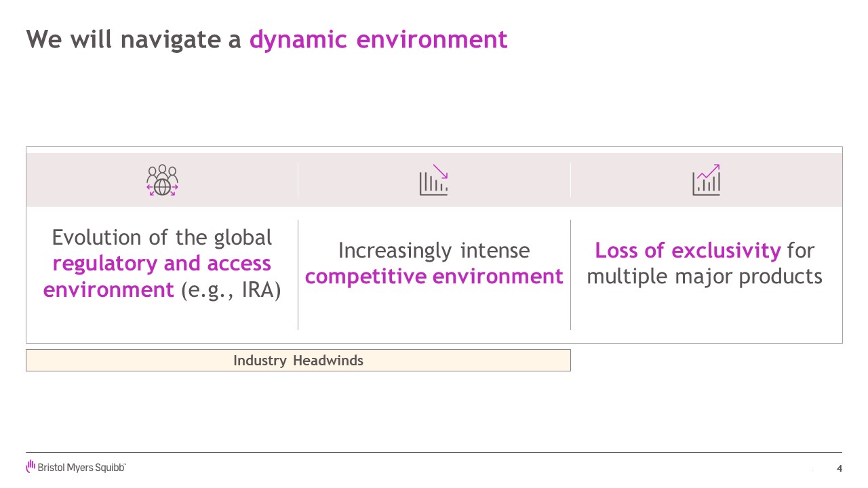Click the footer horizontal divider line
This screenshot has width=868, height=488.
434,452
